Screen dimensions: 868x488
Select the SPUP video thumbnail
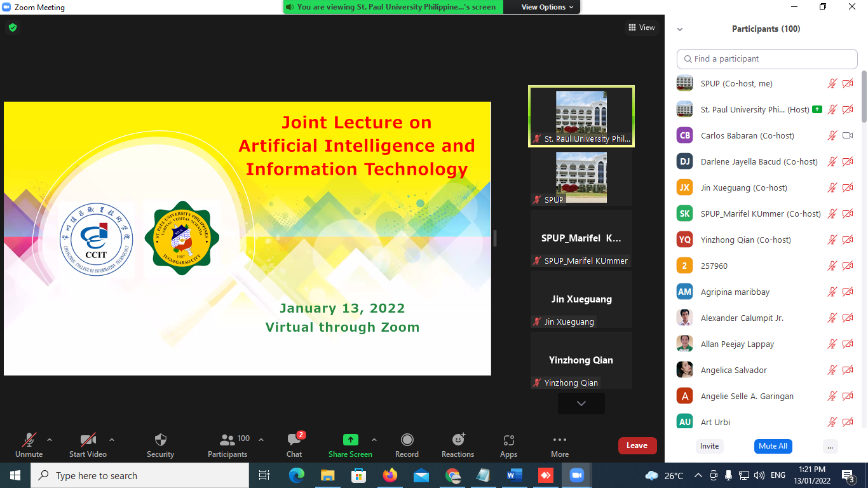(581, 177)
